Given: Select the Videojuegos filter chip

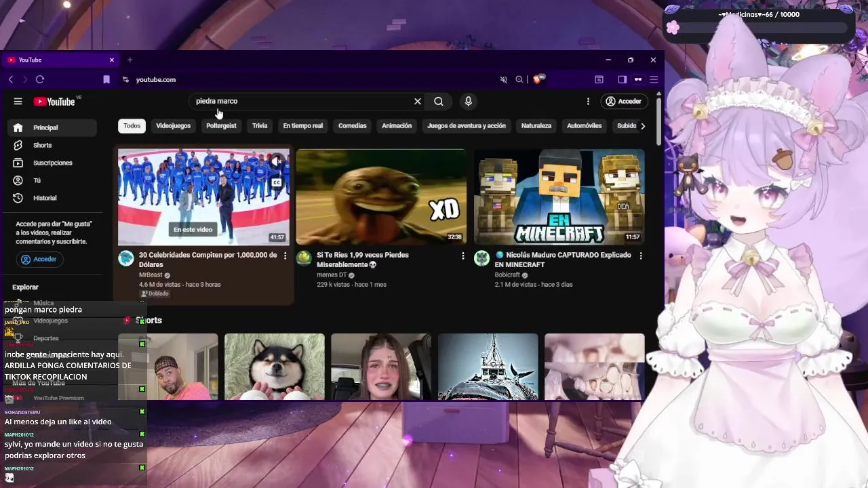Looking at the screenshot, I should [173, 126].
